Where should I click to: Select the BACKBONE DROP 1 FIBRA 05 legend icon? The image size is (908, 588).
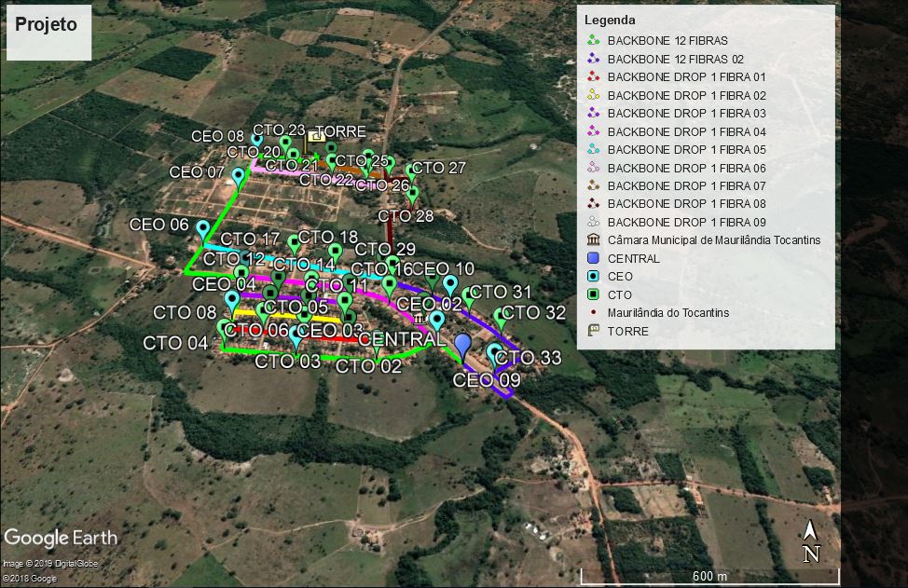[593, 149]
